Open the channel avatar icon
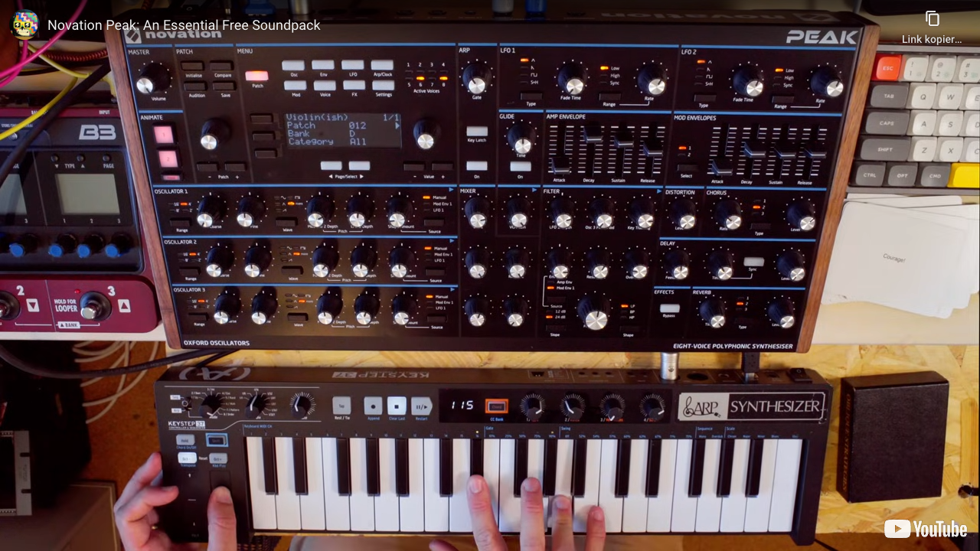 24,25
